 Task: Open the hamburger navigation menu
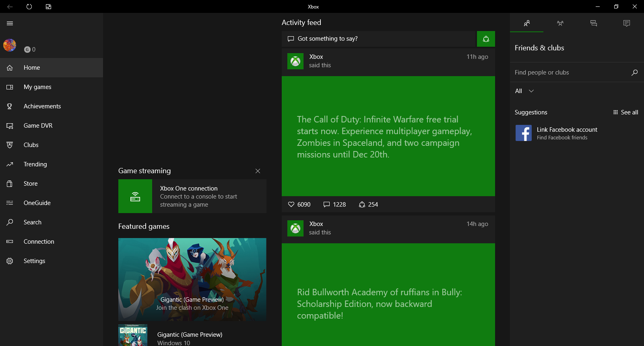click(x=10, y=23)
